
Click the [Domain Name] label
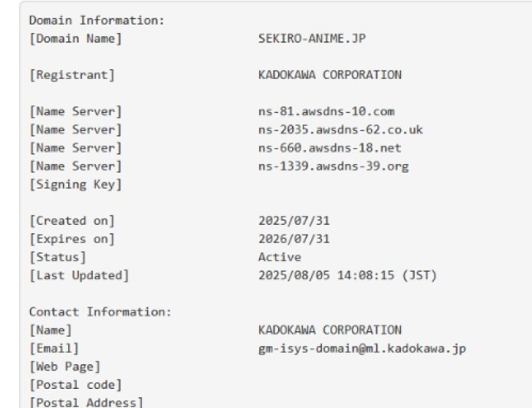pos(75,38)
